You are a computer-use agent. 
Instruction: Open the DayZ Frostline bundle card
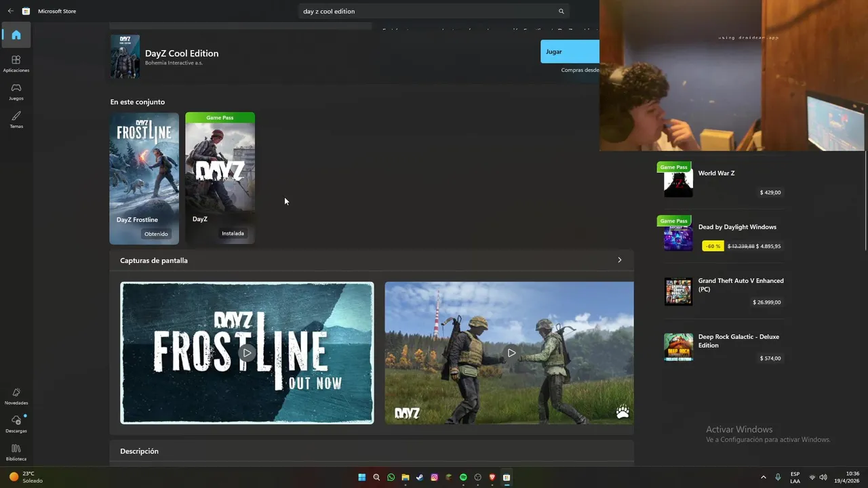tap(144, 178)
